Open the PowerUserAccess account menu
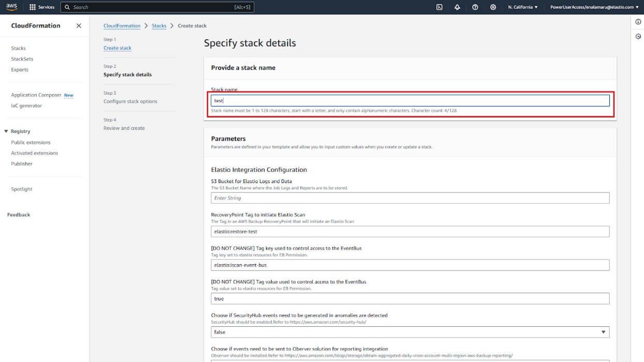The height and width of the screenshot is (362, 644). [x=594, y=7]
